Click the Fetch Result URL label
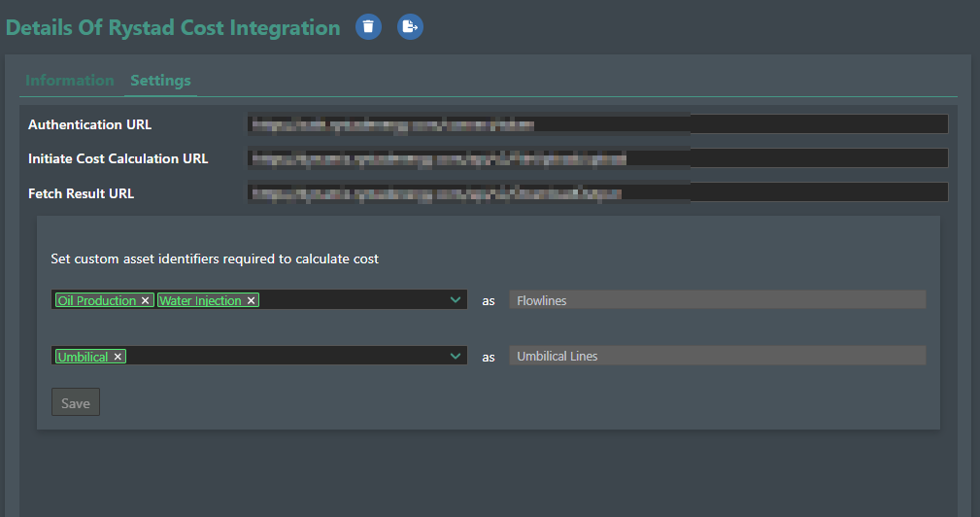Image resolution: width=980 pixels, height=517 pixels. coord(82,193)
